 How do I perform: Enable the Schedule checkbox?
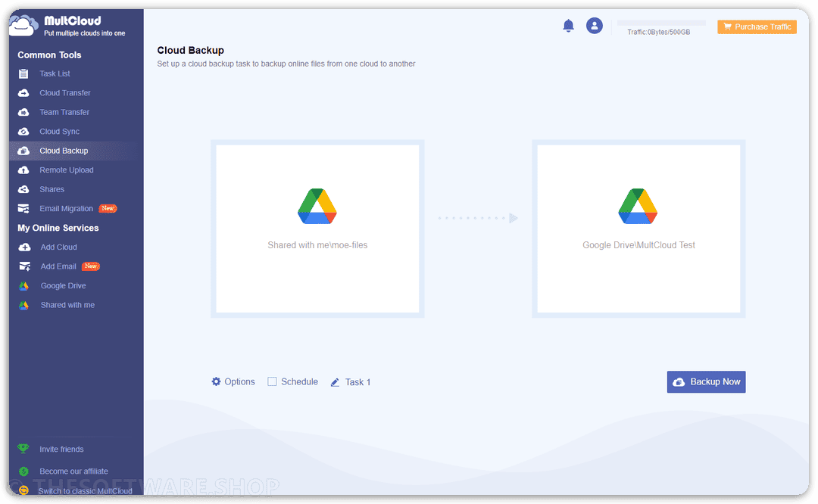273,381
